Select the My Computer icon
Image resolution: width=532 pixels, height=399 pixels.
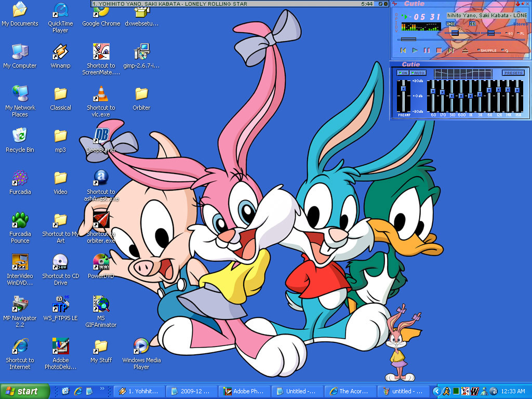pyautogui.click(x=20, y=56)
